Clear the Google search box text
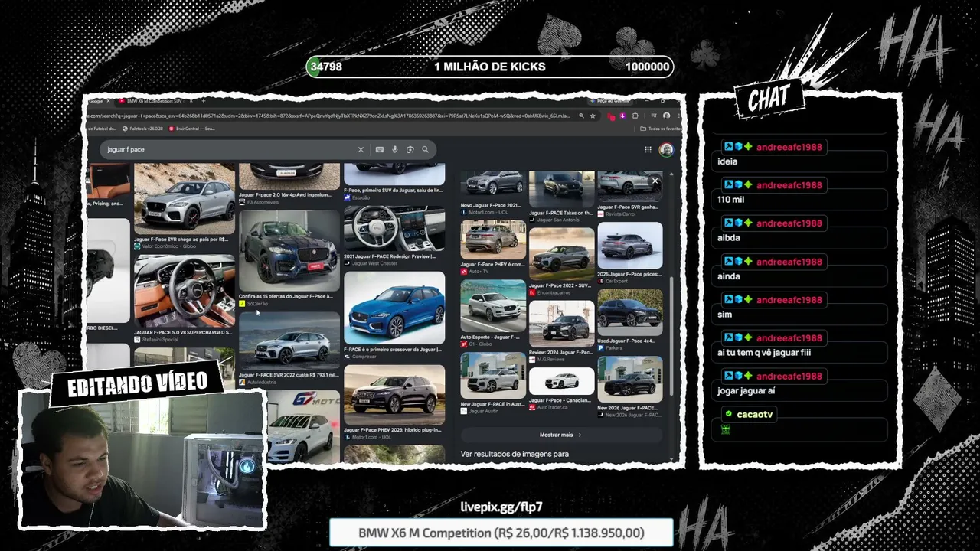This screenshot has height=551, width=980. point(361,150)
